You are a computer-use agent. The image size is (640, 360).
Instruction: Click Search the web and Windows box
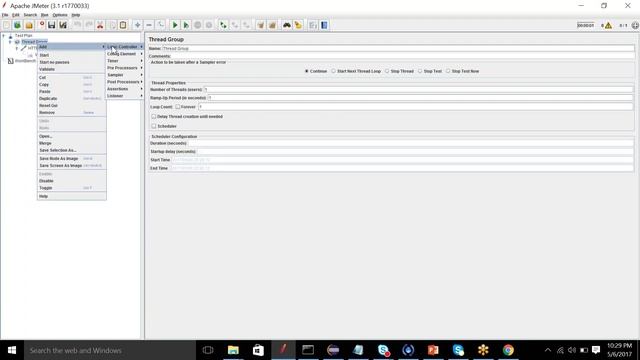coord(110,350)
